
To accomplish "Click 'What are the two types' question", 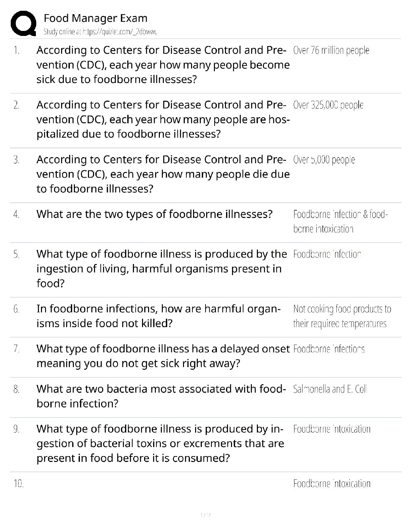I will click(154, 214).
